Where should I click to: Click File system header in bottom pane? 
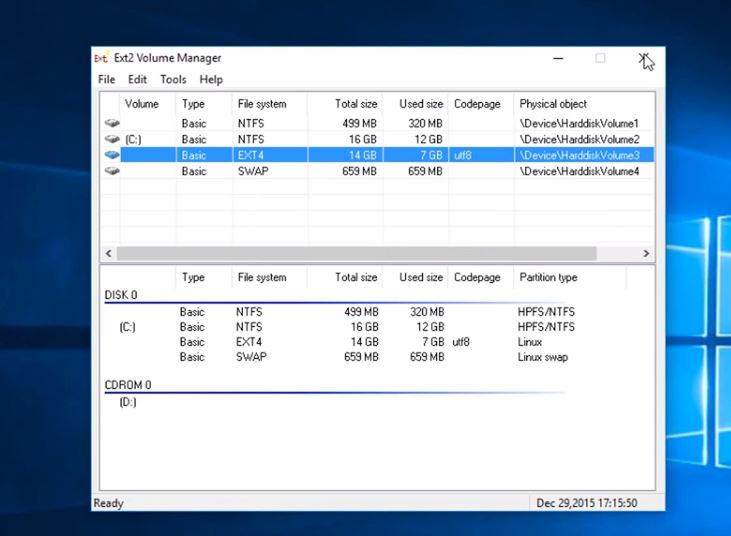click(262, 277)
